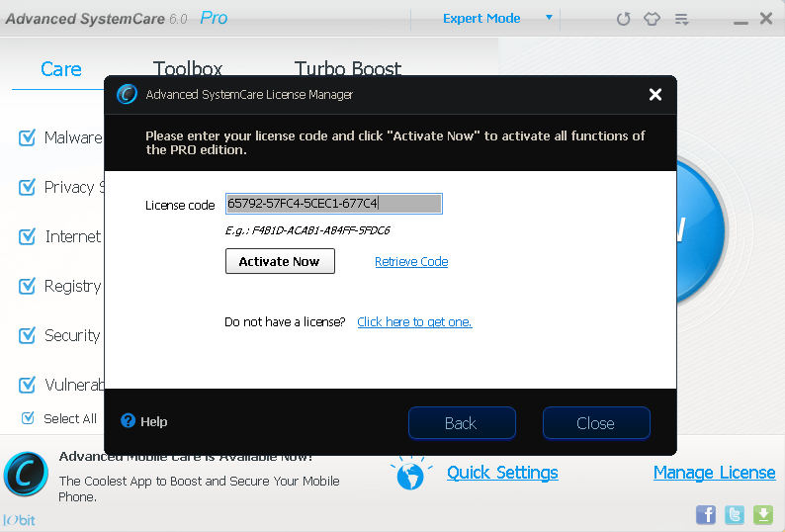Viewport: 785px width, 532px height.
Task: Toggle the Registry checkbox
Action: tap(28, 286)
